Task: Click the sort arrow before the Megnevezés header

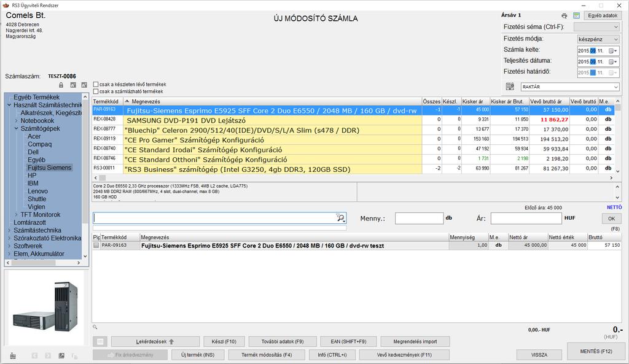Action: click(127, 101)
